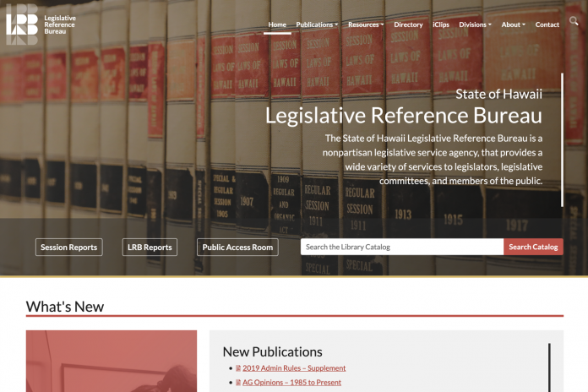Open the AG Opinions – 1985 to Present link
Screen dimensions: 588x392
pos(291,383)
